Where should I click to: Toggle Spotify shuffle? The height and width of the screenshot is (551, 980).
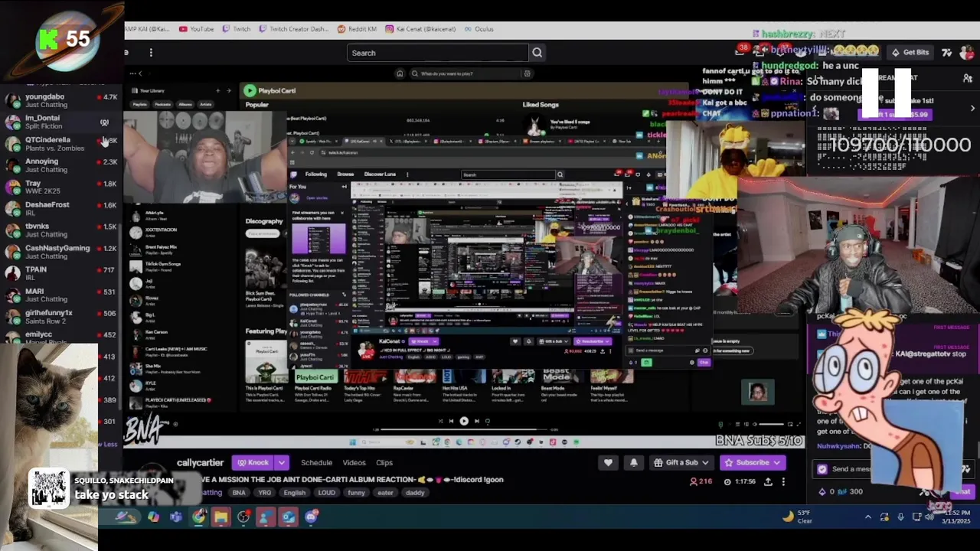click(x=440, y=421)
